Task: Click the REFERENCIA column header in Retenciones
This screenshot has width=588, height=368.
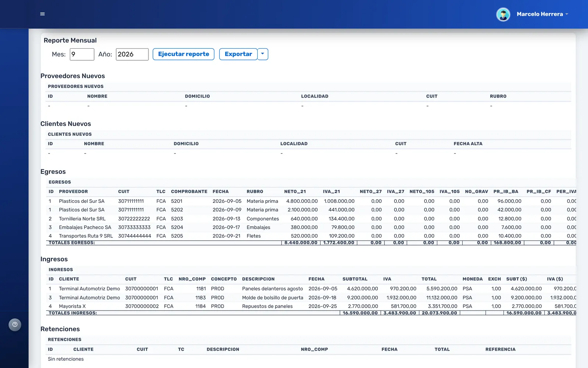Action: pos(500,350)
